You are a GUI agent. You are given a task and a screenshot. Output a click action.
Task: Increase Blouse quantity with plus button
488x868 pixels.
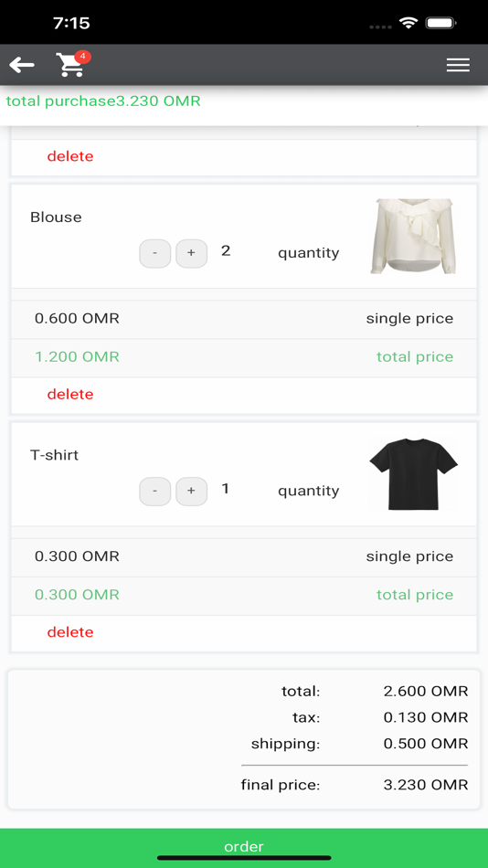pyautogui.click(x=191, y=253)
